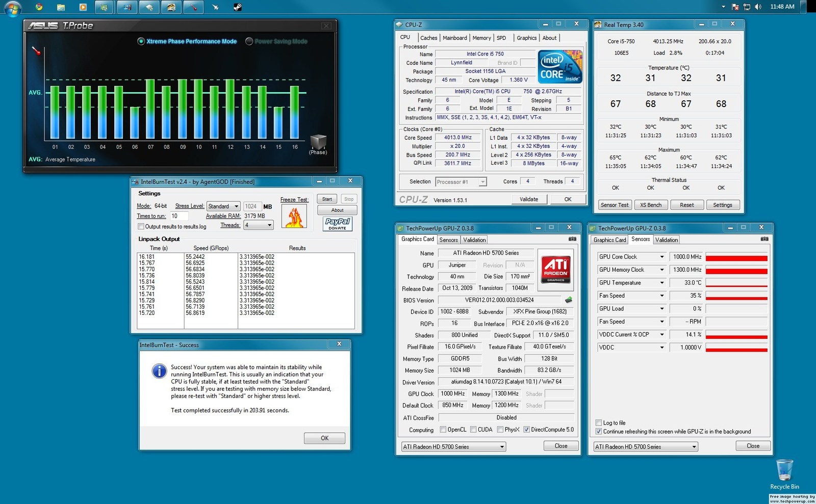
Task: Select the Recycle Bin desktop icon
Action: click(x=784, y=474)
